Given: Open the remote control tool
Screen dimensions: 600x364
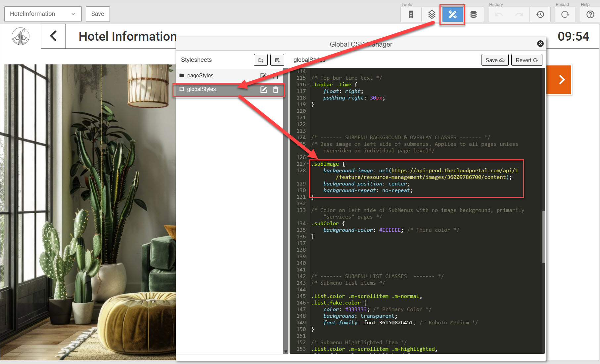Looking at the screenshot, I should coord(411,15).
